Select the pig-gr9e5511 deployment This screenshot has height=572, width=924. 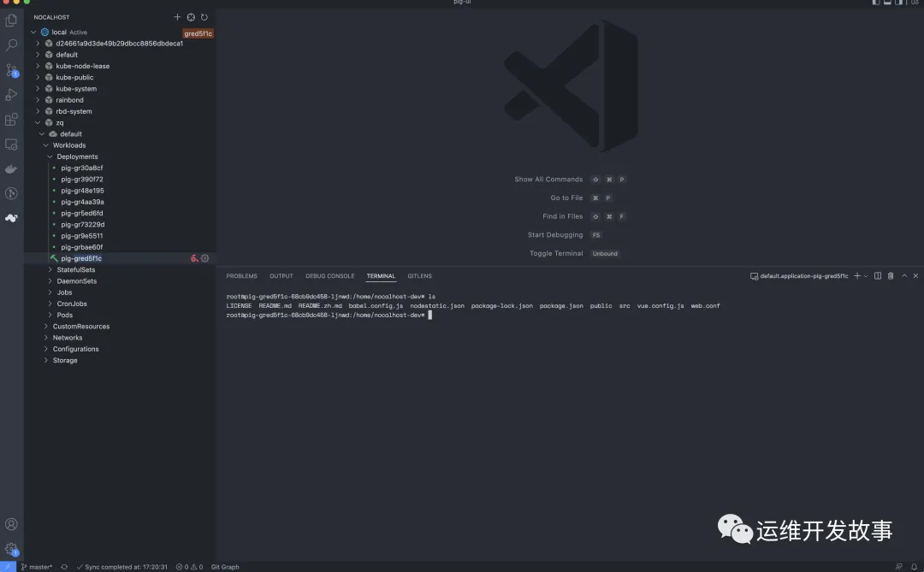point(82,236)
